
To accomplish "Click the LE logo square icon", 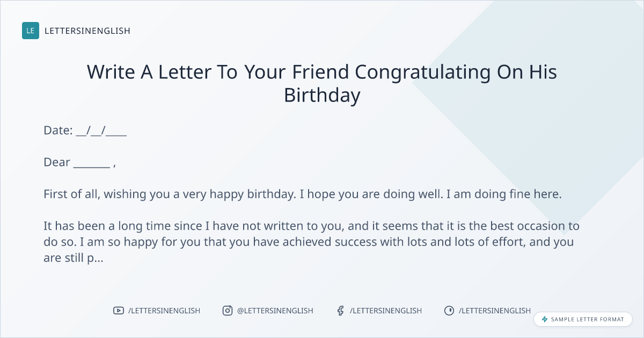I will [31, 31].
